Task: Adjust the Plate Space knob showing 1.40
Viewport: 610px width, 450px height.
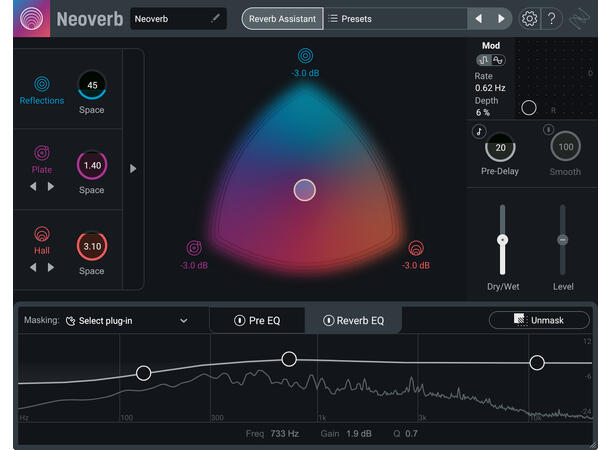Action: coord(92,165)
